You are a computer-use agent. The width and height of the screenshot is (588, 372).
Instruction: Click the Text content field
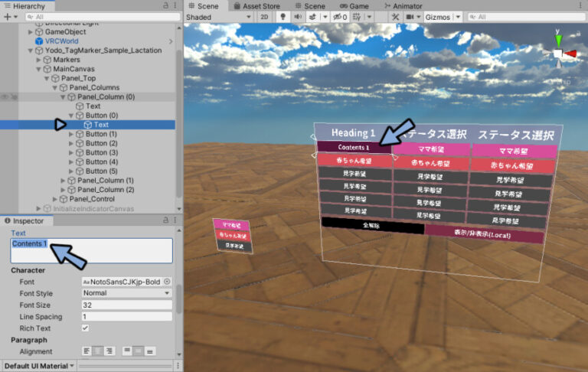92,250
